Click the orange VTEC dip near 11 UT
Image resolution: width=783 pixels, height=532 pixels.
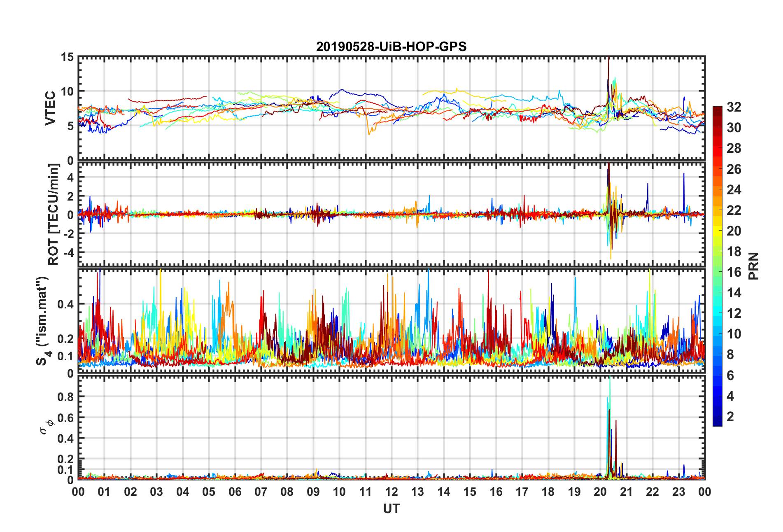coord(369,133)
